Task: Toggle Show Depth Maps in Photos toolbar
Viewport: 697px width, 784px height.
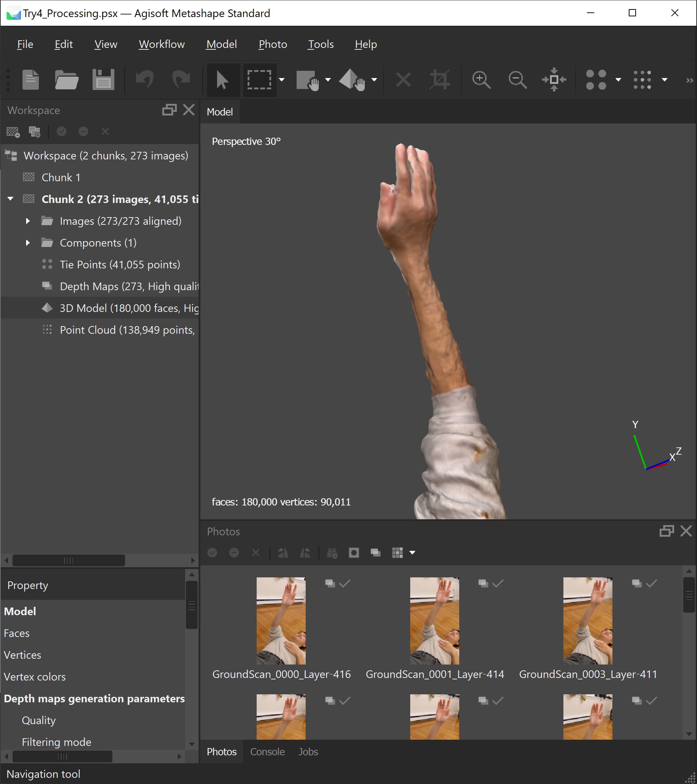Action: (375, 553)
